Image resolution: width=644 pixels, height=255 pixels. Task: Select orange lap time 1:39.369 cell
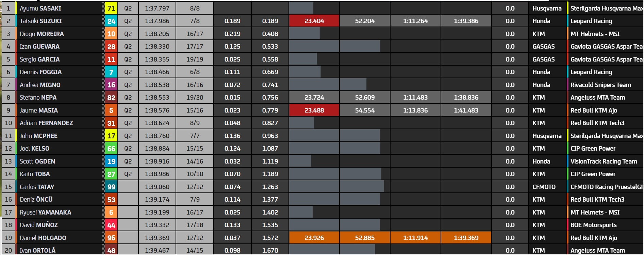pos(466,238)
